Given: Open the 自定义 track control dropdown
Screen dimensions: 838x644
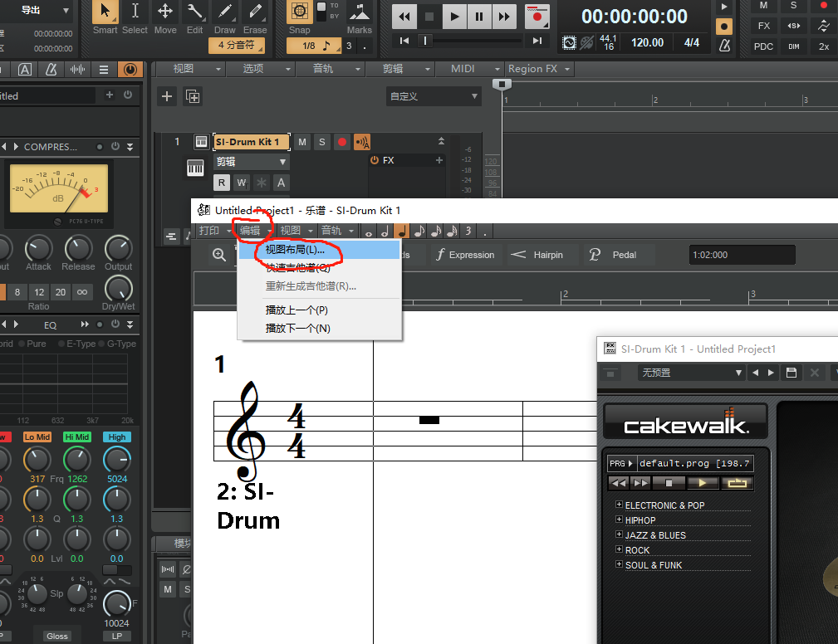Looking at the screenshot, I should (x=434, y=96).
